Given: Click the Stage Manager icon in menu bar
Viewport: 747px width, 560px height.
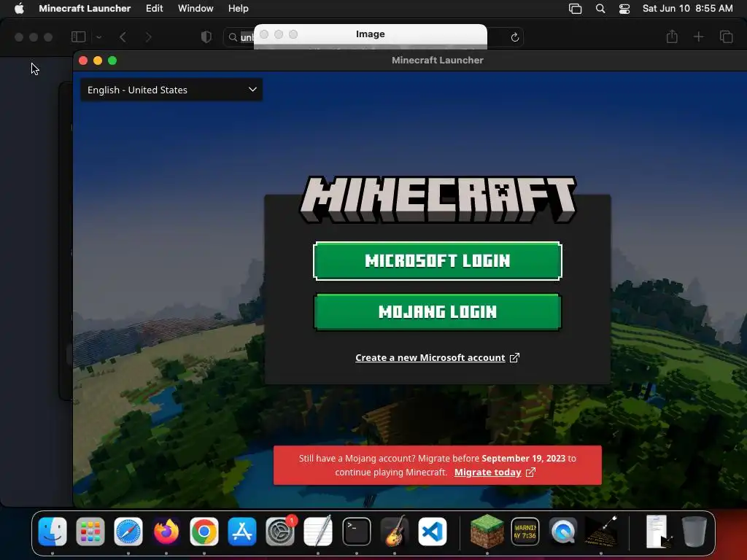Looking at the screenshot, I should (576, 9).
